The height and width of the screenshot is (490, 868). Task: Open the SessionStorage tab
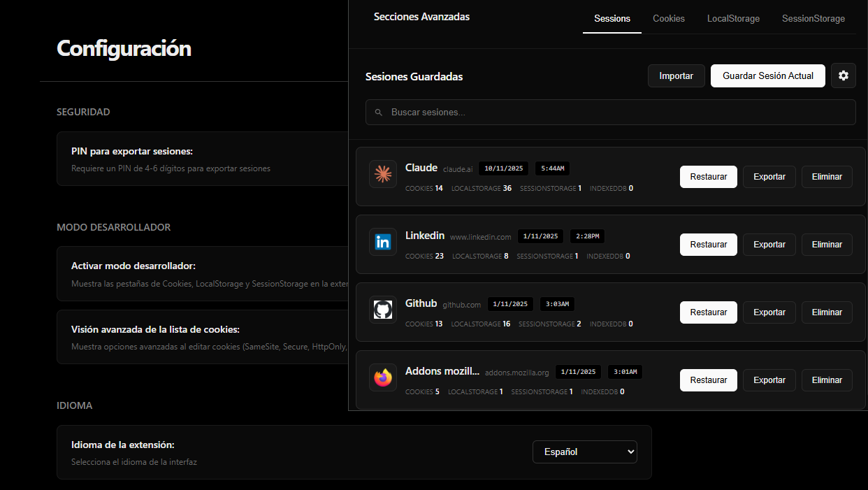[x=813, y=19]
